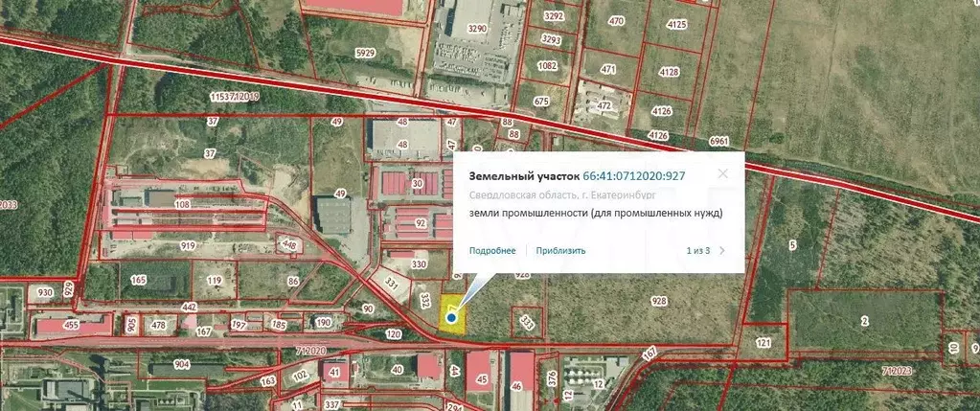Select parcel labeled 904
Viewport: 980px width, 411px height.
pyautogui.click(x=181, y=365)
